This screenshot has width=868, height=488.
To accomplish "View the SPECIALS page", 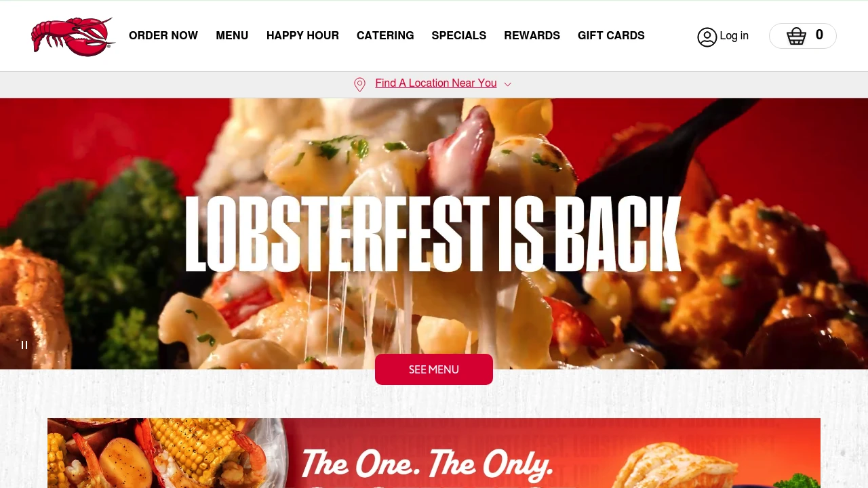I will (459, 36).
